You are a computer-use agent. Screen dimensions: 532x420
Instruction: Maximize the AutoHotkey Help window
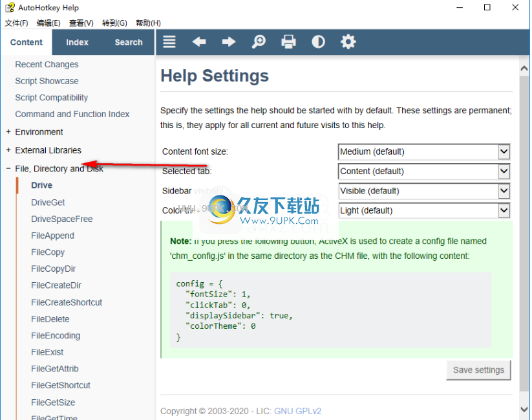pos(487,8)
